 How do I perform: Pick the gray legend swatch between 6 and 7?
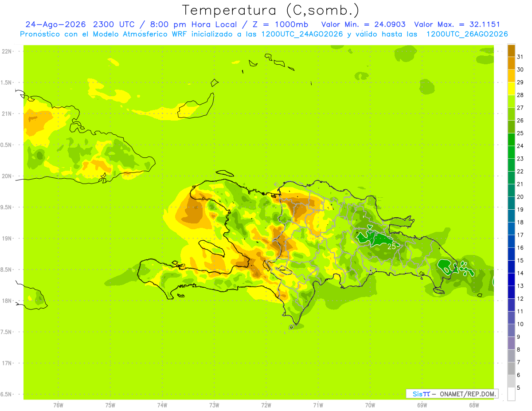coord(511,369)
